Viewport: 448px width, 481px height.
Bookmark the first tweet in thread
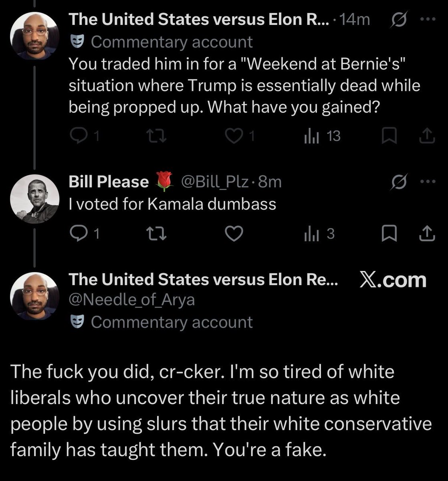pos(388,137)
